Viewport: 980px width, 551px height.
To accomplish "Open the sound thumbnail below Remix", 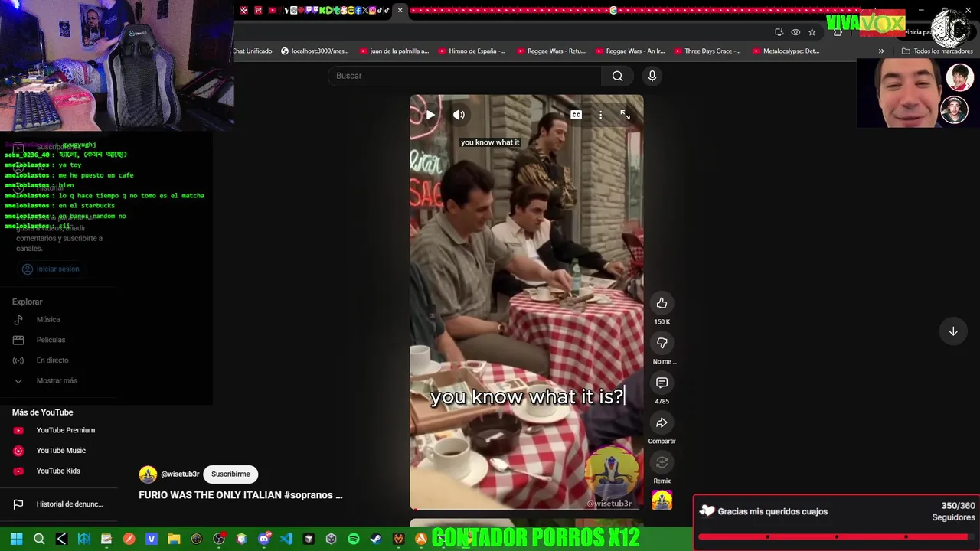I will coord(661,500).
